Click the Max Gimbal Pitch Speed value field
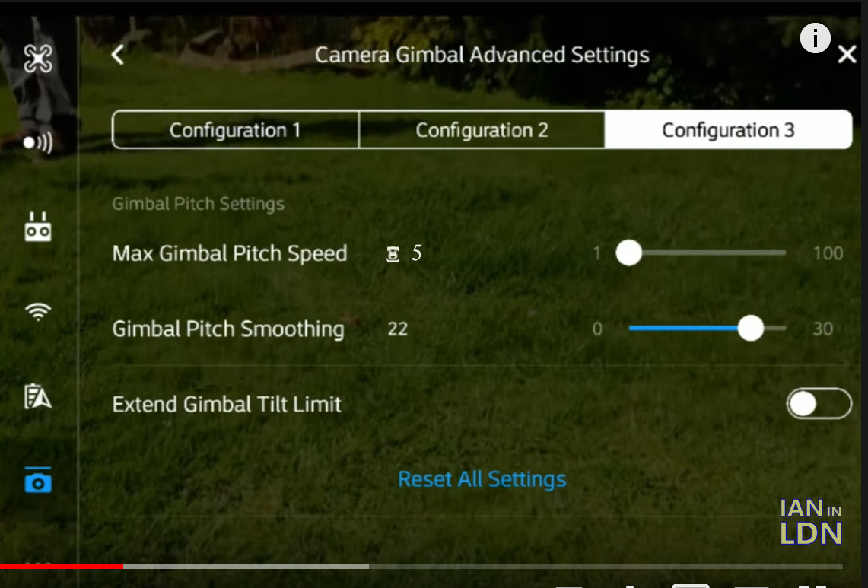 pyautogui.click(x=403, y=253)
